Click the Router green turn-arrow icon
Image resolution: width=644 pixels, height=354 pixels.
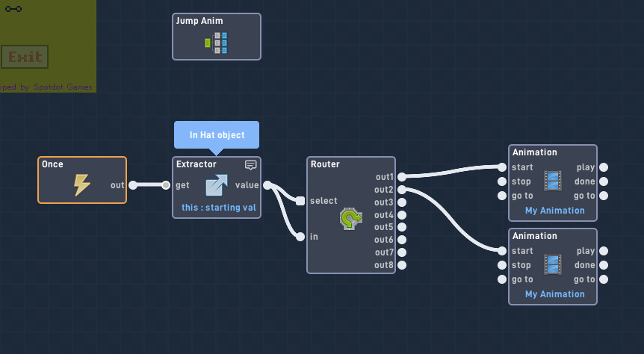[x=350, y=219]
